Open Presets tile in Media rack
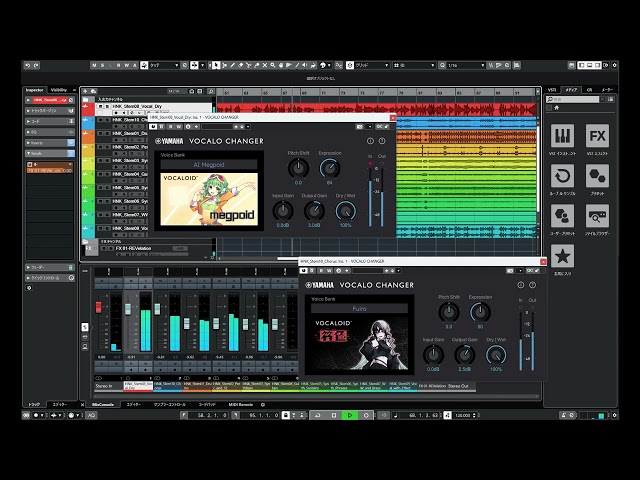 597,176
